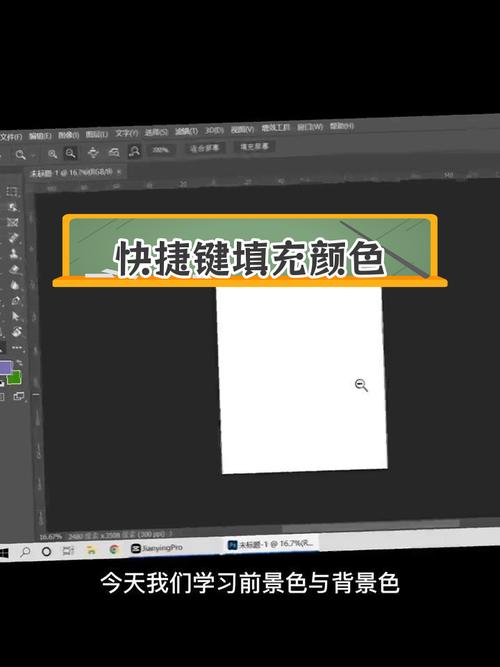Open the 选择(S) menu
Image resolution: width=500 pixels, height=667 pixels.
pos(156,132)
